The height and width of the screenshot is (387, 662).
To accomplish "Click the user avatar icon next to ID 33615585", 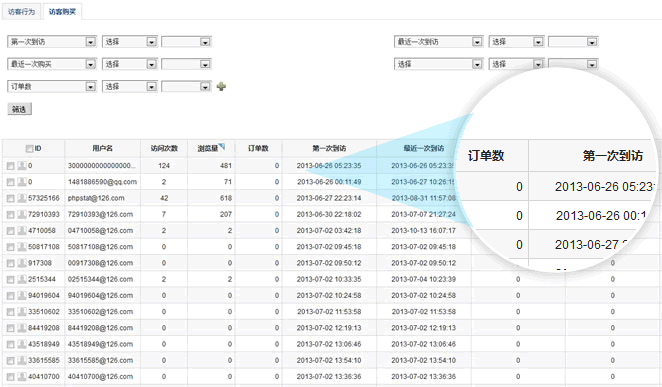I will (x=22, y=360).
